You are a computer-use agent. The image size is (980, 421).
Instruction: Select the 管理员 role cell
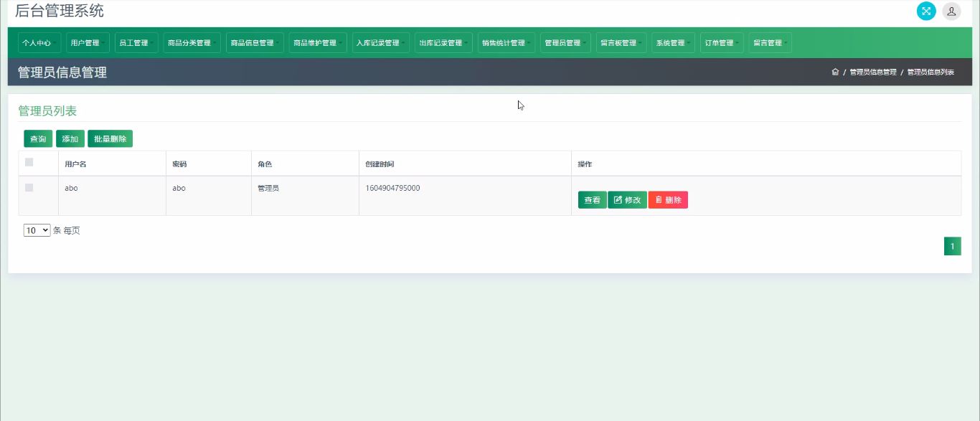(305, 196)
